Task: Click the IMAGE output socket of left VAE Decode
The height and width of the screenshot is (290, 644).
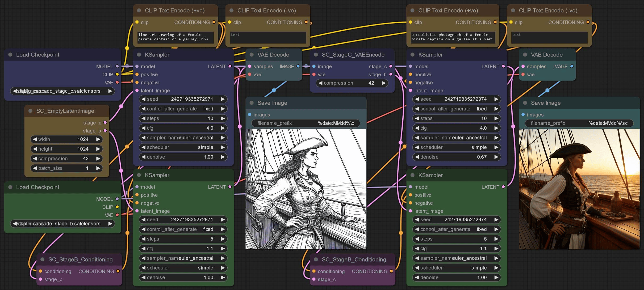Action: pos(298,66)
